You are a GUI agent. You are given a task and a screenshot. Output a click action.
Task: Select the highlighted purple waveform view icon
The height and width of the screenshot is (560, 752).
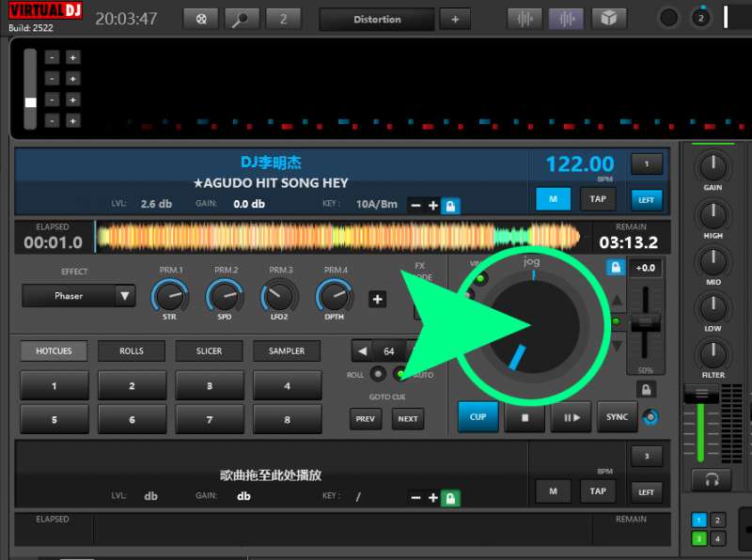[x=567, y=19]
